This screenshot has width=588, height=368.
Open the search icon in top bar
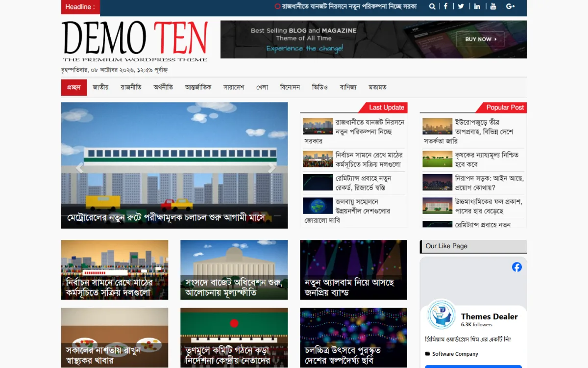pos(432,6)
